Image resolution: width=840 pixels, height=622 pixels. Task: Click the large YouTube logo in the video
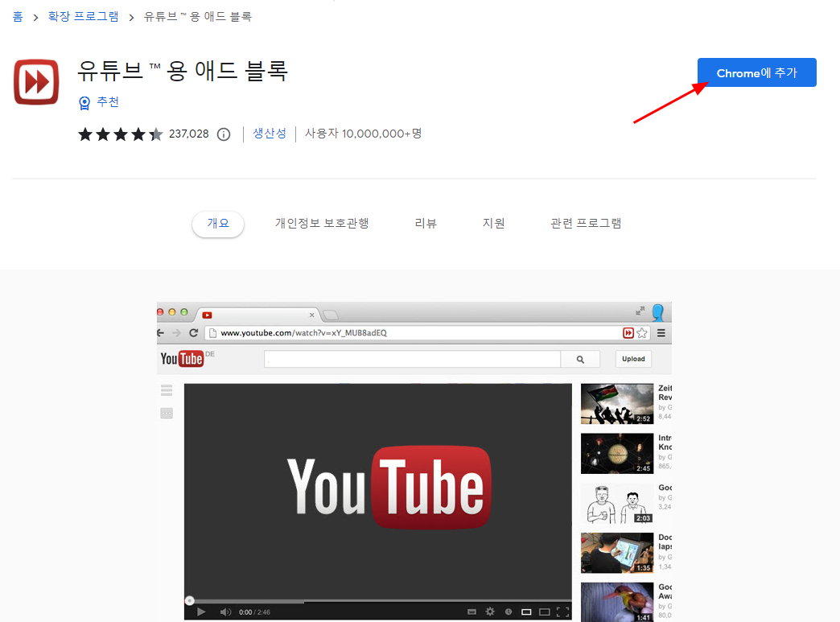tap(389, 487)
